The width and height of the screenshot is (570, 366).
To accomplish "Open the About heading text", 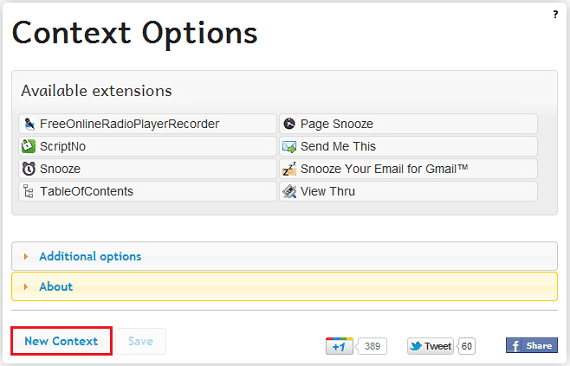I will click(56, 287).
